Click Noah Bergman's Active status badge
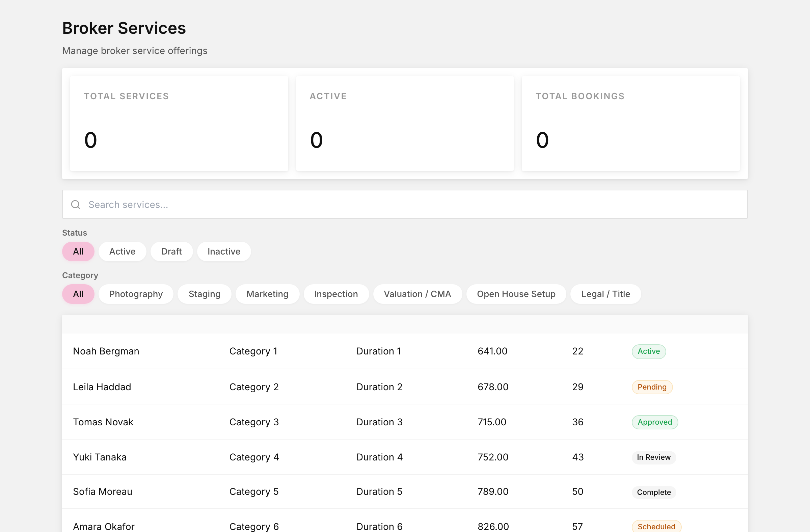Image resolution: width=810 pixels, height=532 pixels. tap(649, 352)
